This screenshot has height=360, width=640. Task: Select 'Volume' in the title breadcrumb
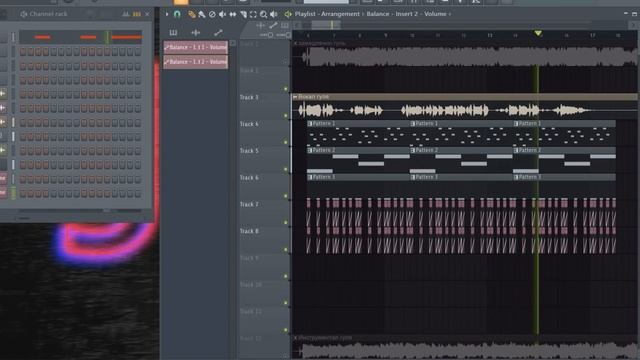click(435, 14)
